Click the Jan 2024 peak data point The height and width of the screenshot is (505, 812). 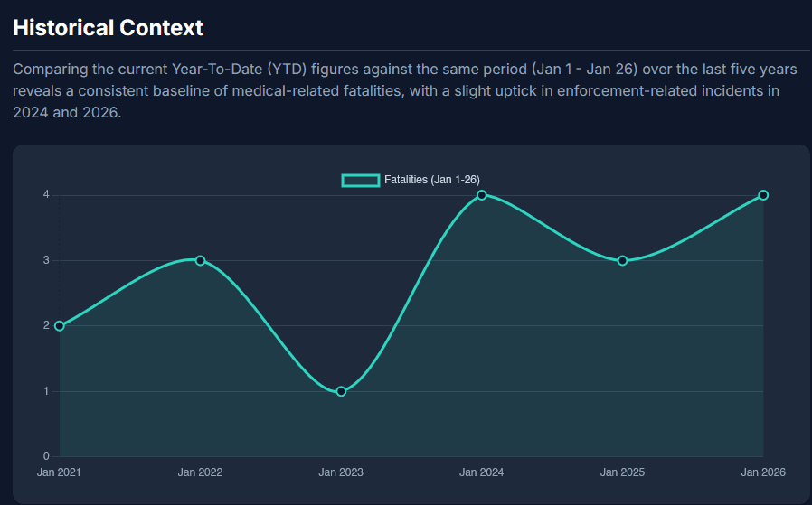coord(482,195)
